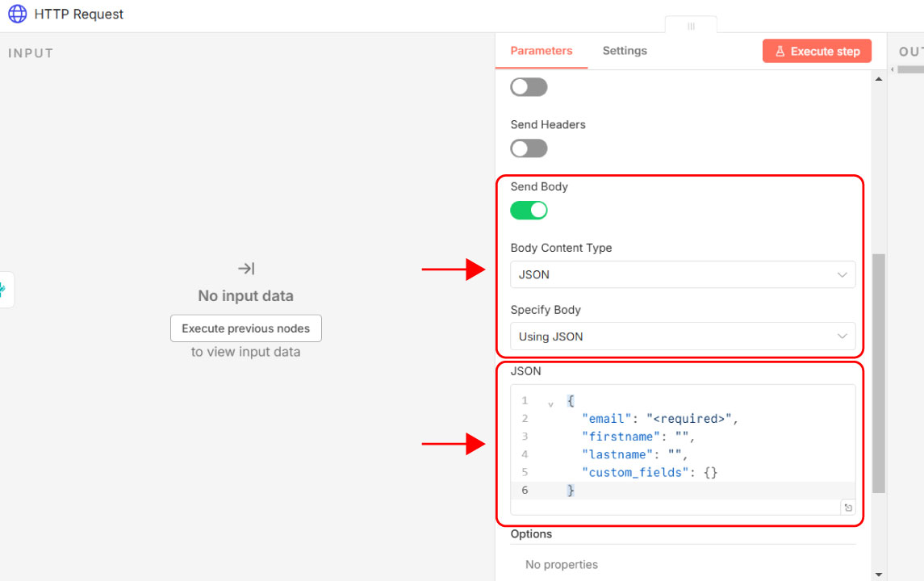This screenshot has width=924, height=581.
Task: Disable the Send Body toggle
Action: [529, 211]
